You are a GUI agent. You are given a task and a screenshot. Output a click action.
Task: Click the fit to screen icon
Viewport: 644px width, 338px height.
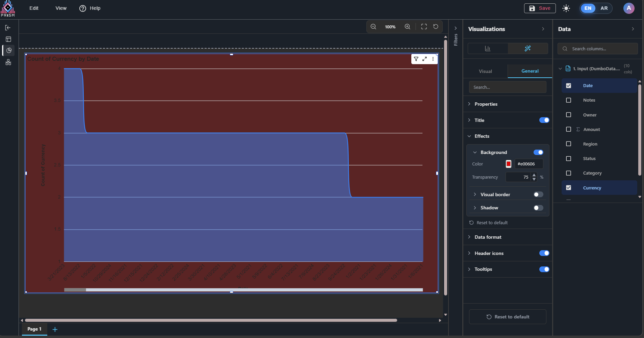coord(424,27)
